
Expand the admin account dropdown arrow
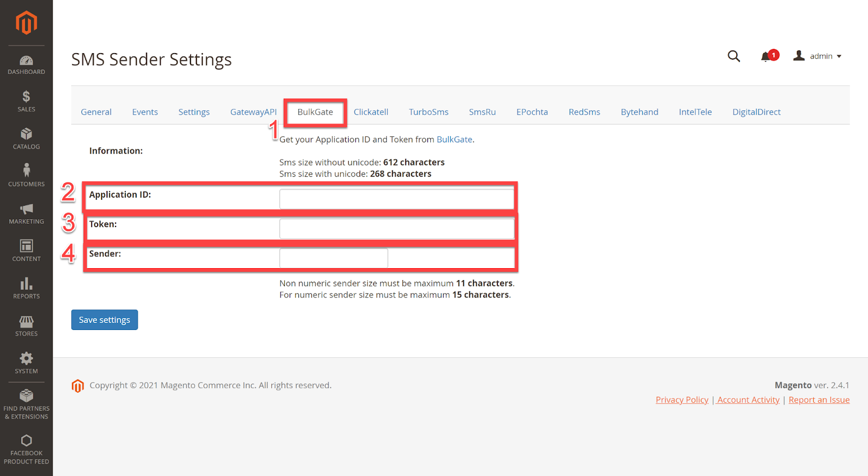tap(839, 56)
